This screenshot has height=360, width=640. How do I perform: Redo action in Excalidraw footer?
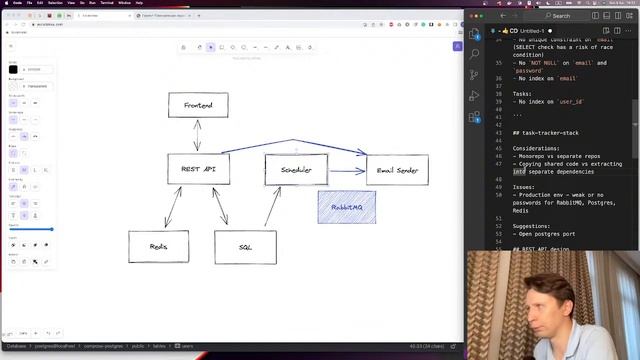pos(58,333)
